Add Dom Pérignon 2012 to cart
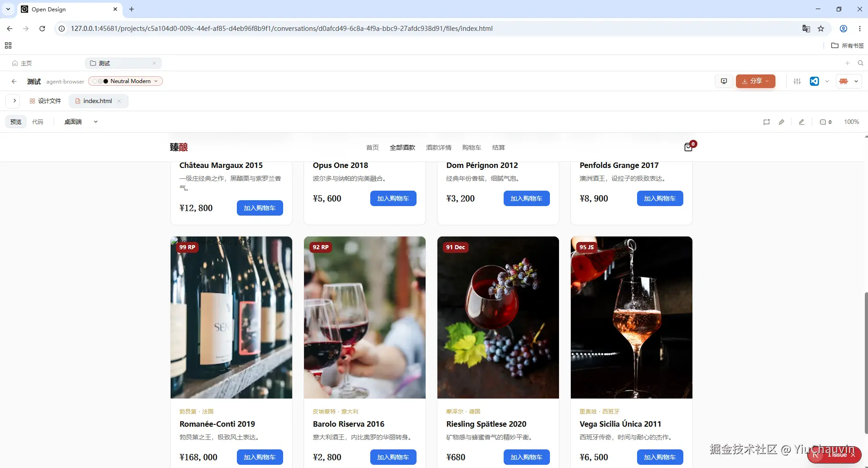868x468 pixels. (527, 198)
